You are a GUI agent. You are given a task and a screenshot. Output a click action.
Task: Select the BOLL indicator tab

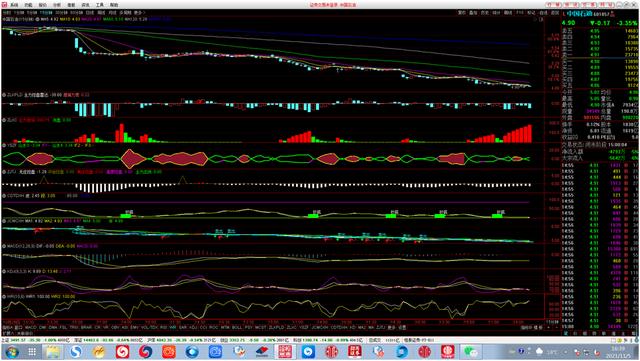coord(236,328)
